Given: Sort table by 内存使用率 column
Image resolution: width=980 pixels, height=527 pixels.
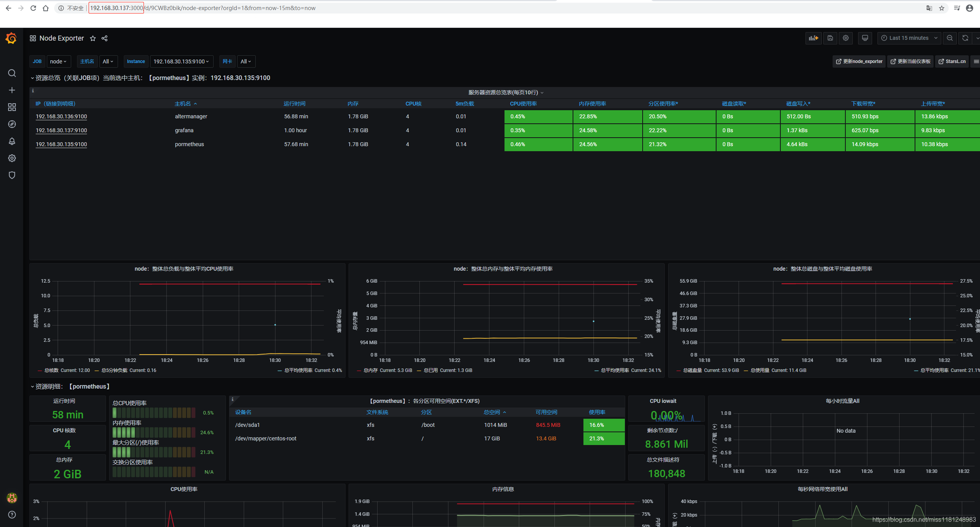Looking at the screenshot, I should coord(592,104).
